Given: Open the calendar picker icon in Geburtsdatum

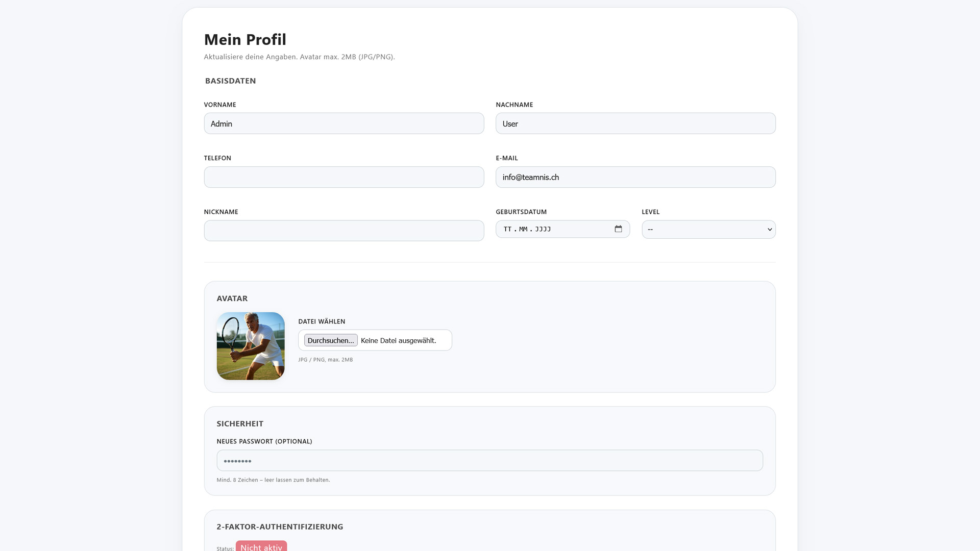Looking at the screenshot, I should tap(618, 229).
